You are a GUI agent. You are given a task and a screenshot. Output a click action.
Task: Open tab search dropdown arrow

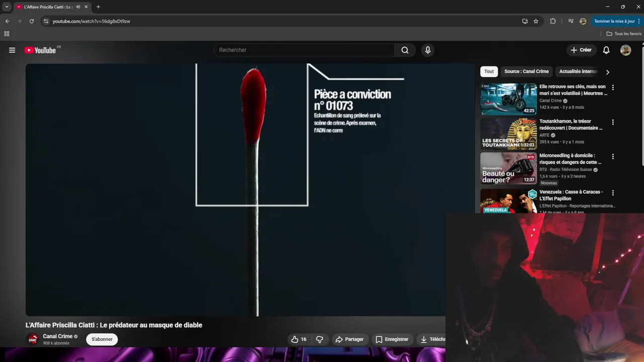[x=7, y=7]
